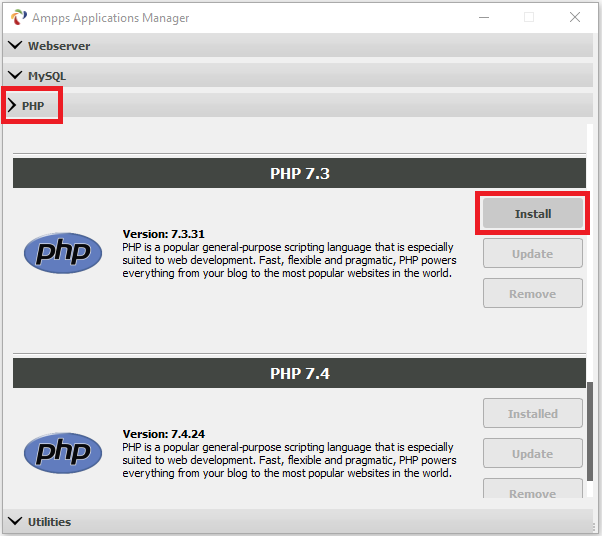Screen dimensions: 602x536
Task: Click the Installed button for PHP 7.4
Action: coord(533,413)
